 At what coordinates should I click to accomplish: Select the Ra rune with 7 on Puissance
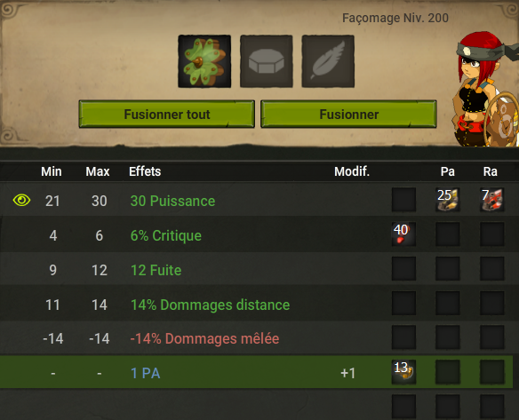[x=491, y=200]
